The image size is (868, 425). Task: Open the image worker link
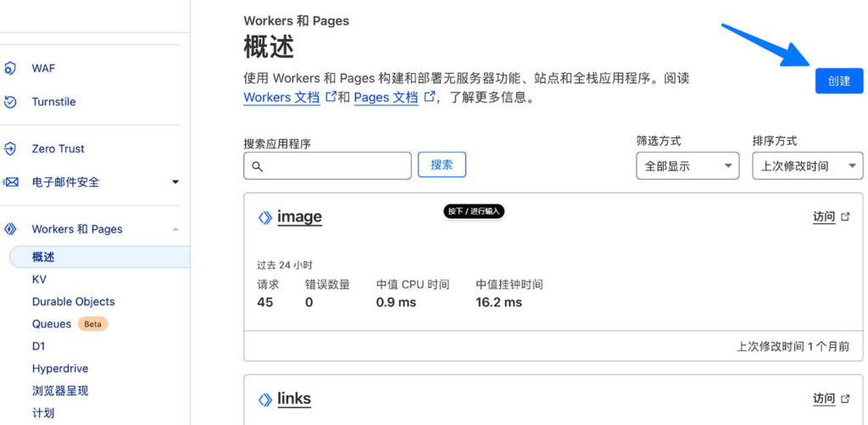(299, 216)
